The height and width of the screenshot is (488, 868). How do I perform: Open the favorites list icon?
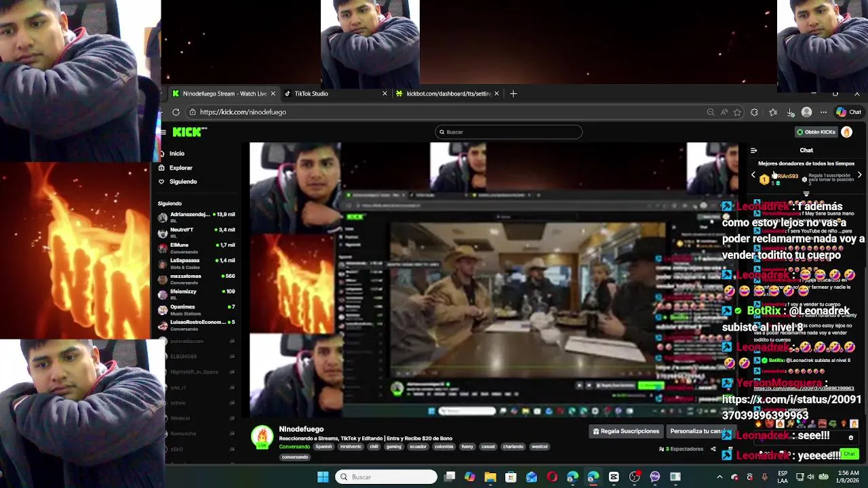[x=773, y=112]
